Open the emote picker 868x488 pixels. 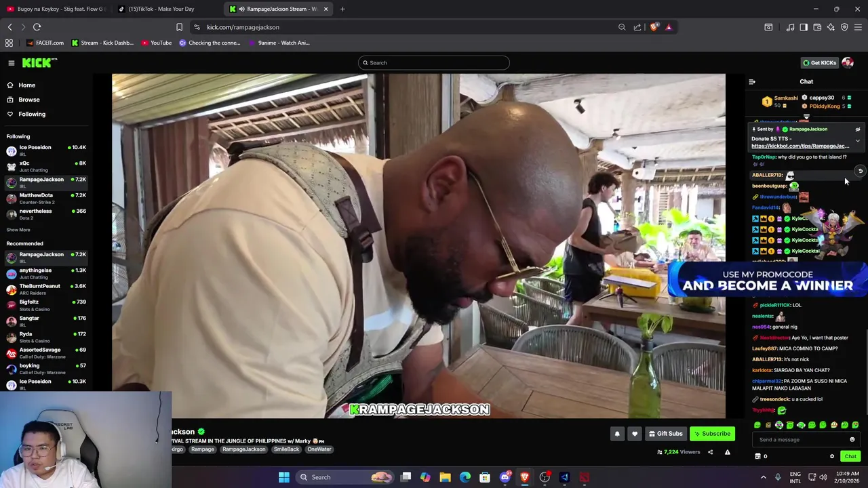tap(852, 440)
